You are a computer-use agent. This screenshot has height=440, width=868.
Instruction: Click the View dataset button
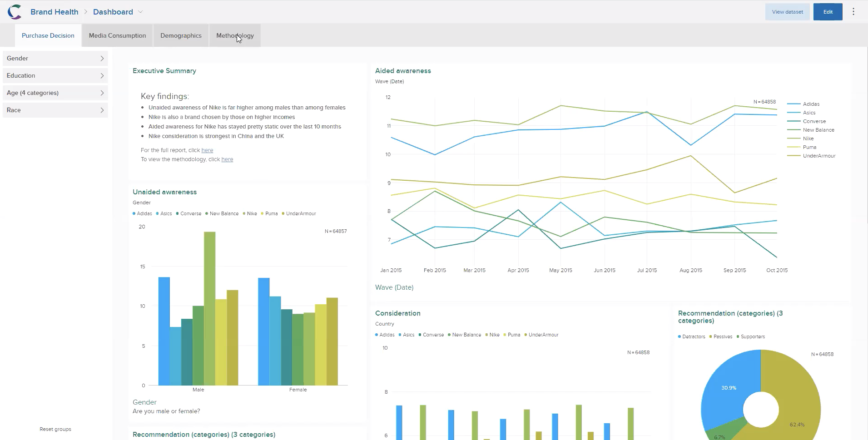pyautogui.click(x=787, y=11)
